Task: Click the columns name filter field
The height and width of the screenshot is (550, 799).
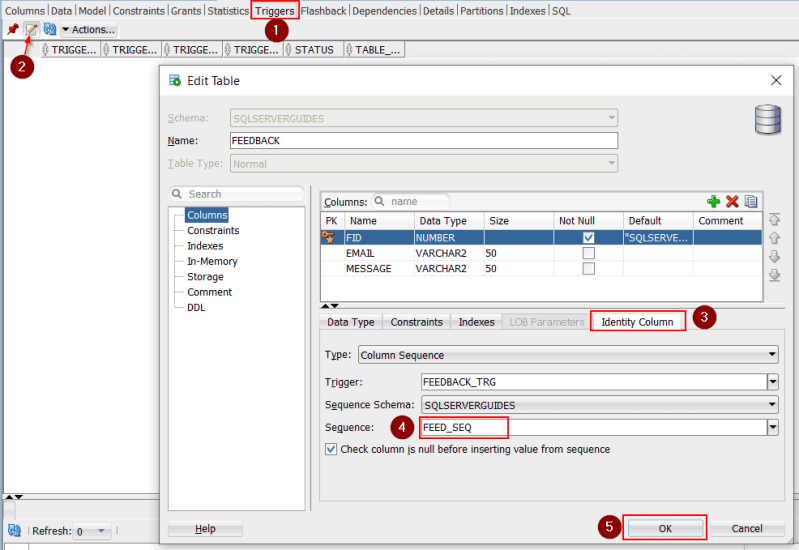Action: pyautogui.click(x=411, y=201)
